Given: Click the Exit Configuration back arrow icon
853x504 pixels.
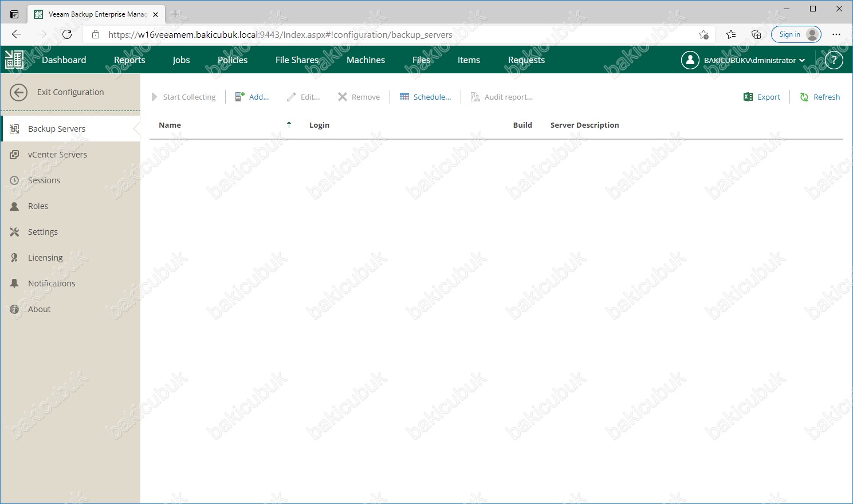Looking at the screenshot, I should pos(18,92).
